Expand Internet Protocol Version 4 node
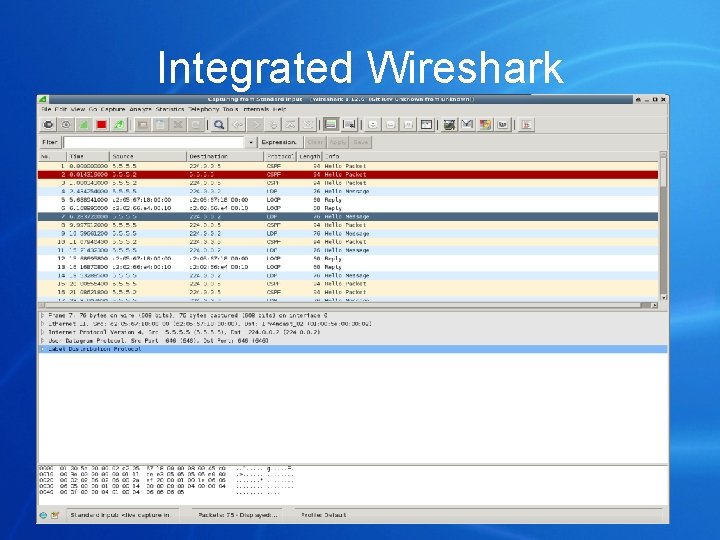The height and width of the screenshot is (540, 720). 42,332
